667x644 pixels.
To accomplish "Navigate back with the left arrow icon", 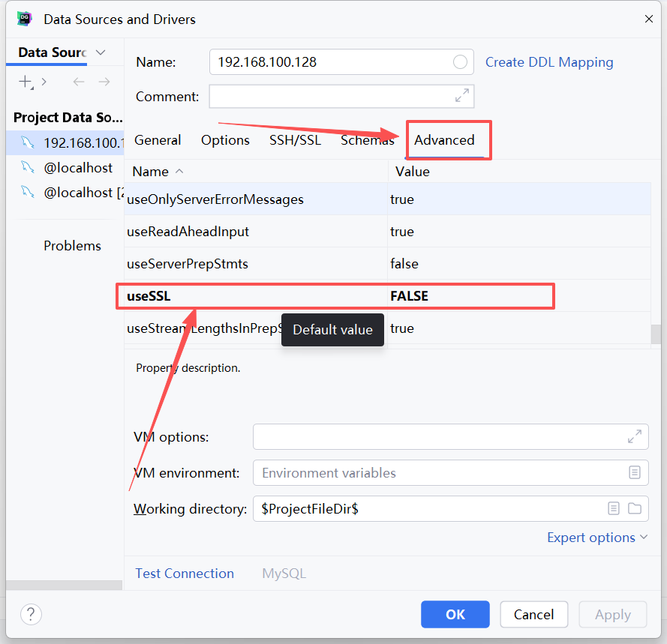I will pyautogui.click(x=79, y=81).
